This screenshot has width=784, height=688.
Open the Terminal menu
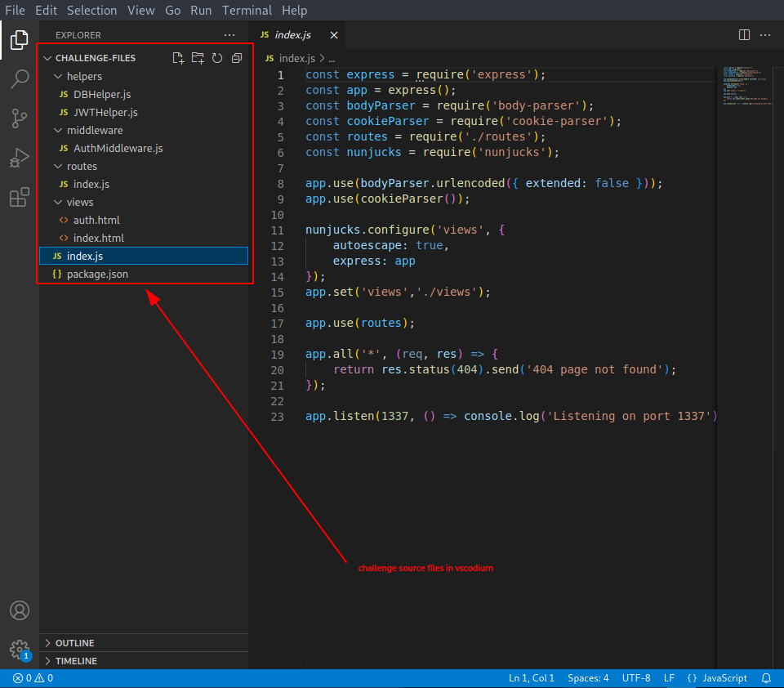[247, 10]
